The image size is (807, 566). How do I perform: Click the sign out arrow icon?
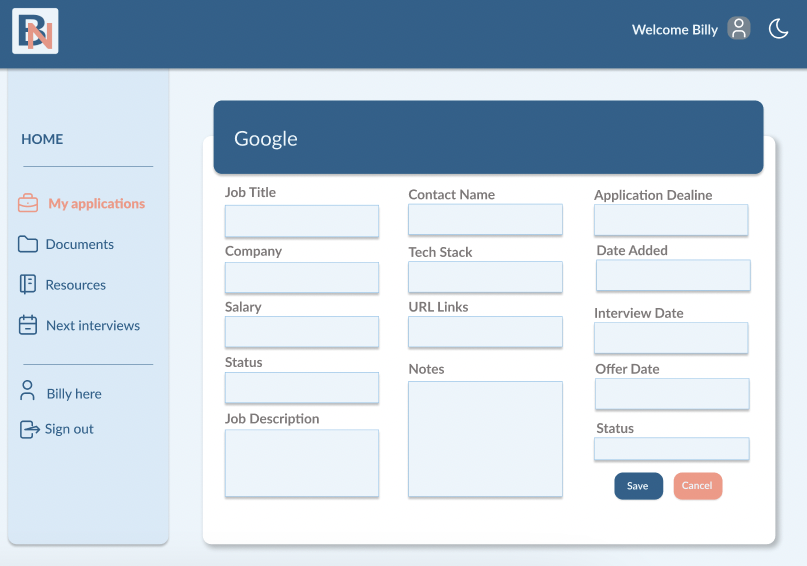click(29, 429)
